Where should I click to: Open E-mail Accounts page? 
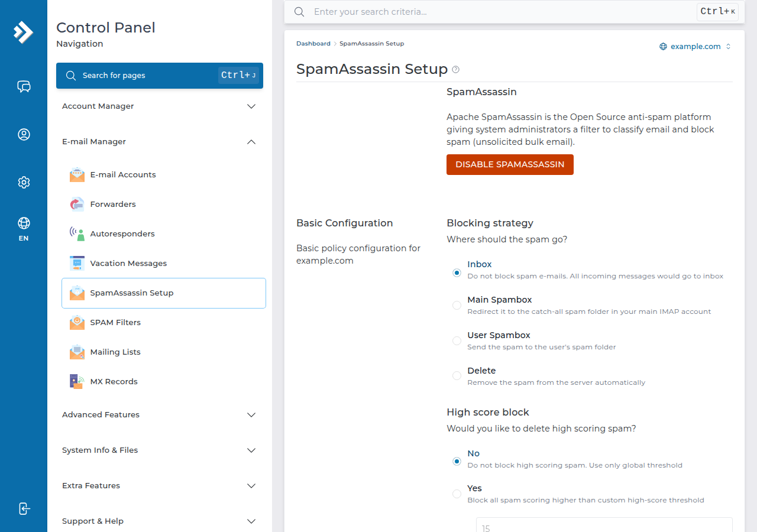pos(164,174)
